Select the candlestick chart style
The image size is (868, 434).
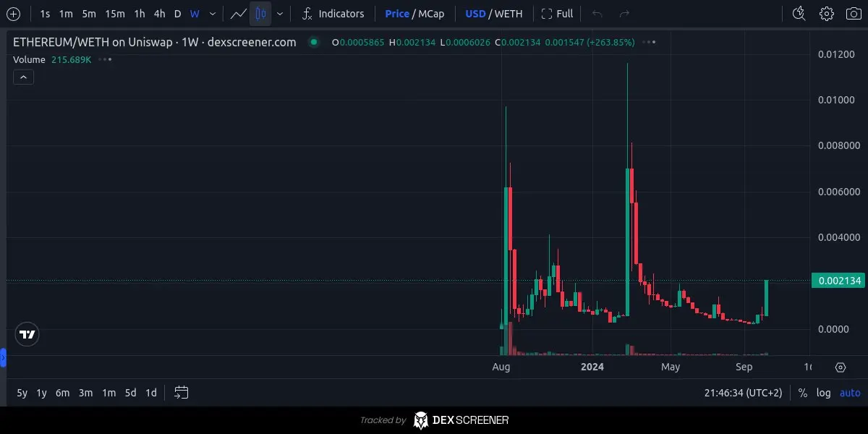click(260, 14)
